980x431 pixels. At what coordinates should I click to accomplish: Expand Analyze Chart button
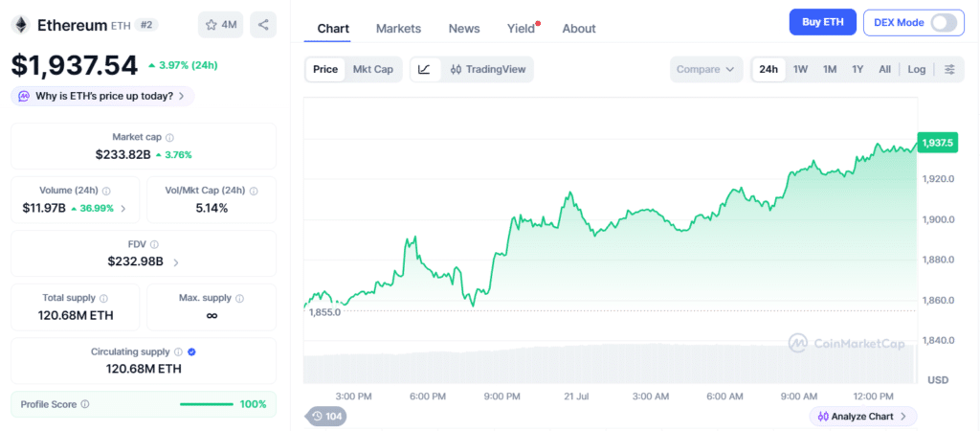coord(862,416)
